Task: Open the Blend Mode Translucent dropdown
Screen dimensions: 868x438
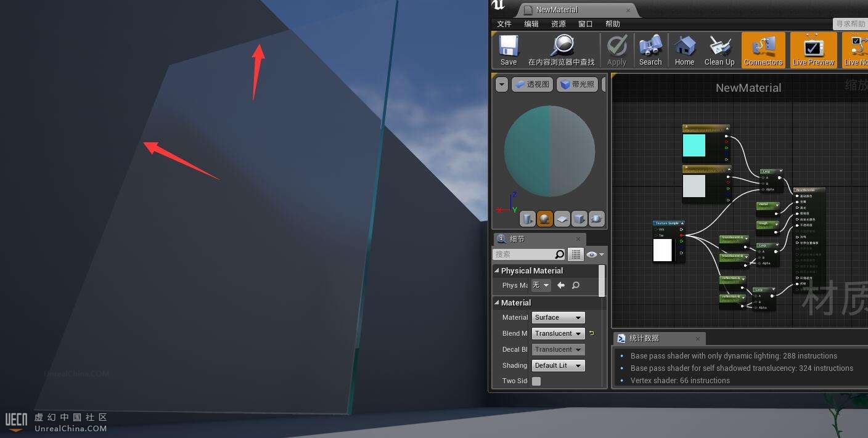Action: (558, 333)
